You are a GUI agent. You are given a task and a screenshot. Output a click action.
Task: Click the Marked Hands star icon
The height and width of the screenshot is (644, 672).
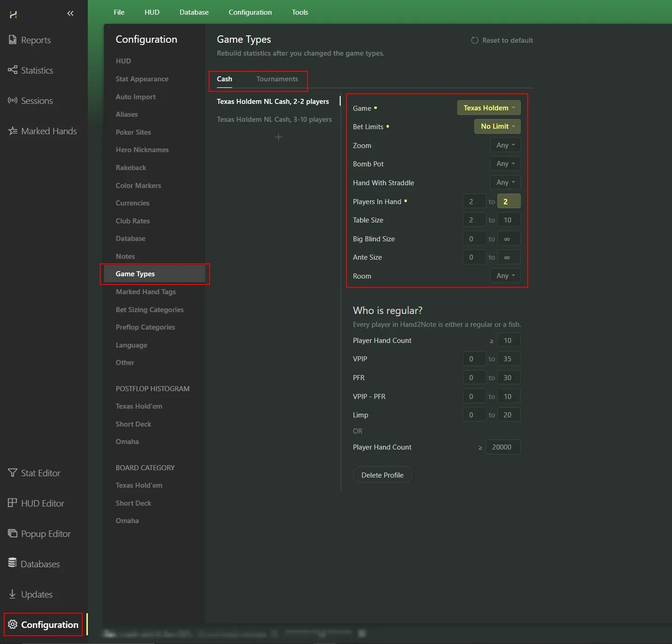point(12,131)
